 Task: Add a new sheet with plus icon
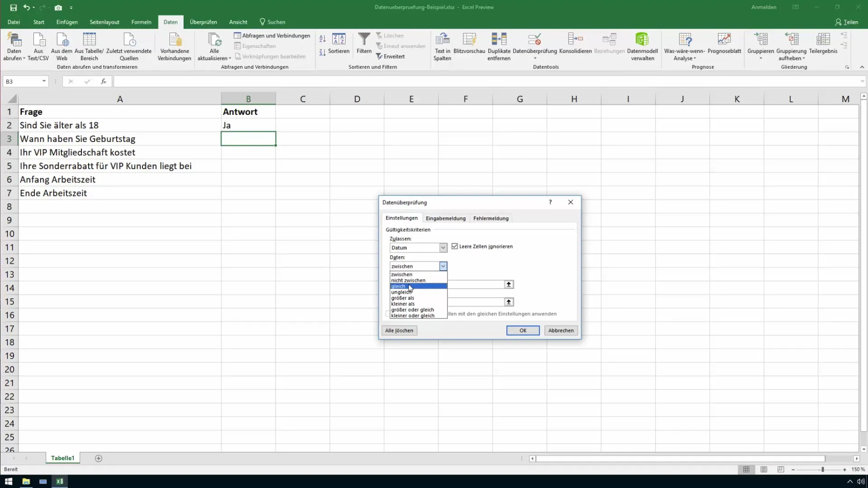[99, 458]
